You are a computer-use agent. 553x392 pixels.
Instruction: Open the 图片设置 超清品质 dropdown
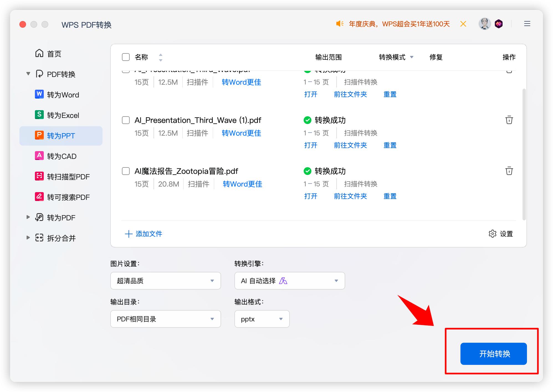coord(165,281)
